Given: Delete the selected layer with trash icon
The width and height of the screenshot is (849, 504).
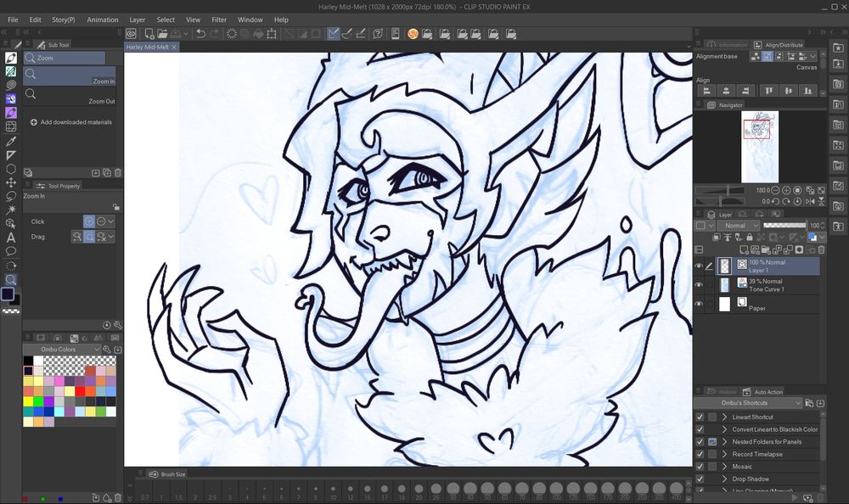Looking at the screenshot, I should pyautogui.click(x=821, y=249).
